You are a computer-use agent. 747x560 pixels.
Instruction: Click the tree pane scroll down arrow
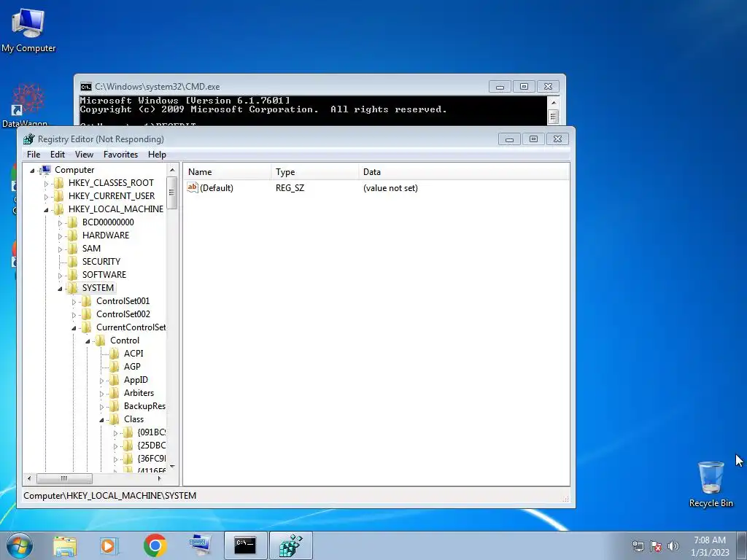172,466
